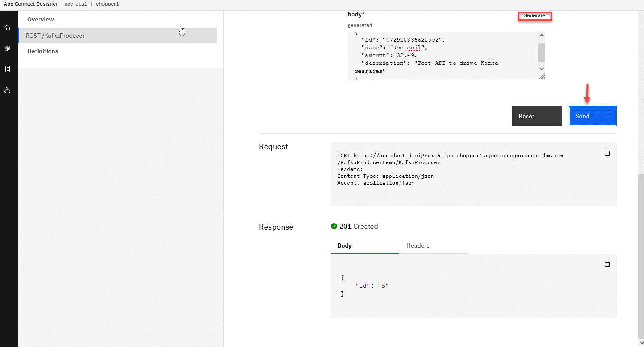Switch to the Headers response tab
Image resolution: width=644 pixels, height=347 pixels.
point(418,245)
